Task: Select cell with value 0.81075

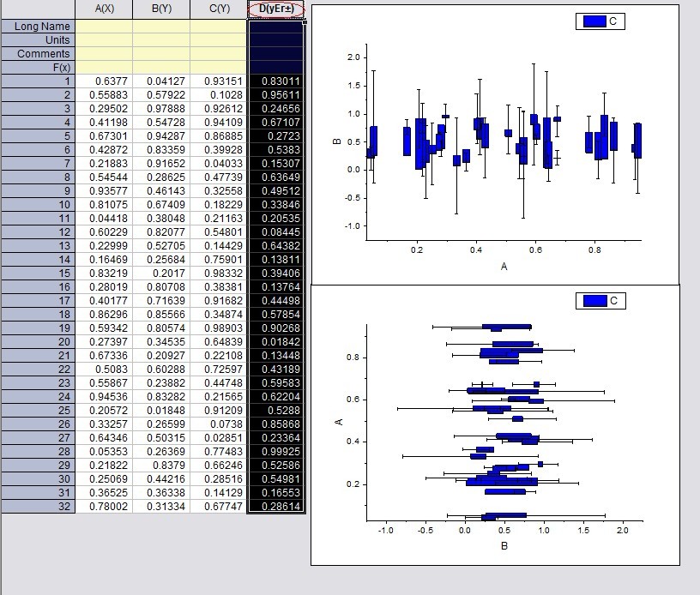Action: coord(104,205)
